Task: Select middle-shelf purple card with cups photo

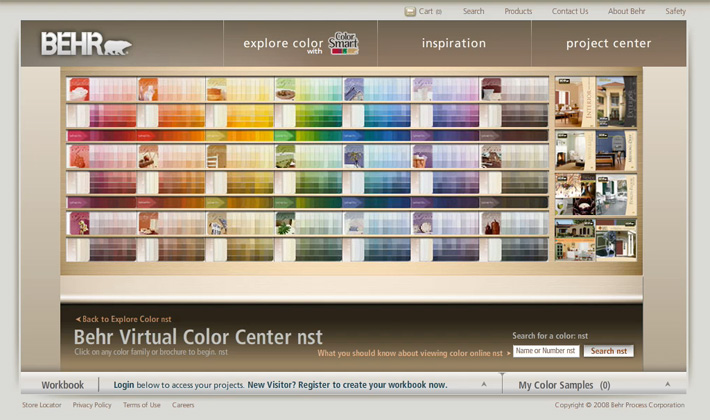Action: pos(422,157)
